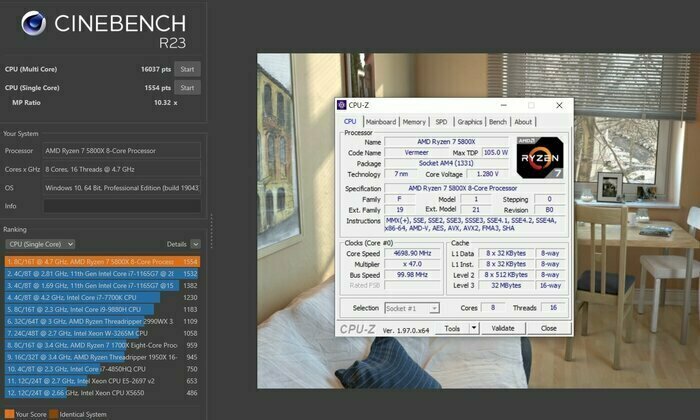
Task: Select ranking row 9 Threadripper 1950X
Action: (102, 357)
